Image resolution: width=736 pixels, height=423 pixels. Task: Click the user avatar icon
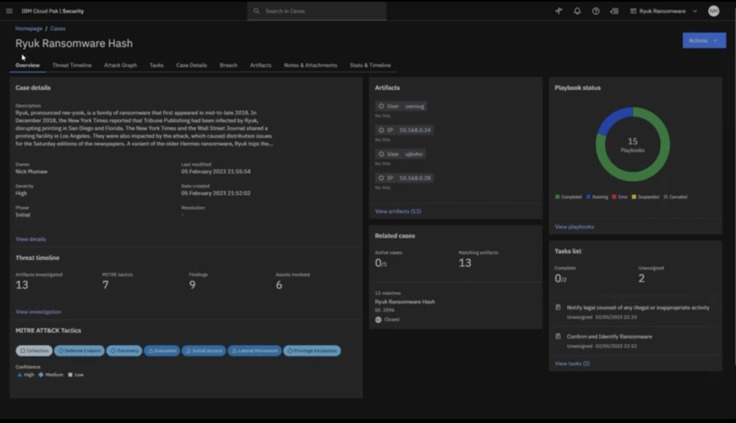tap(713, 11)
